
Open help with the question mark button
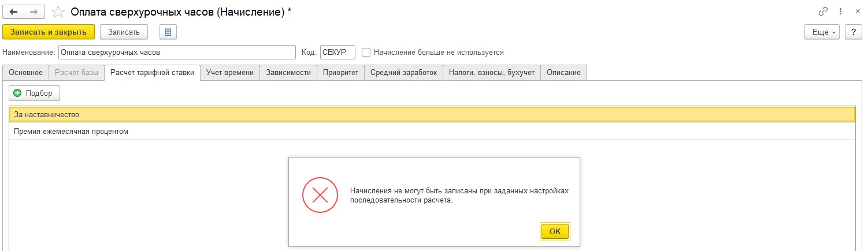(x=854, y=32)
